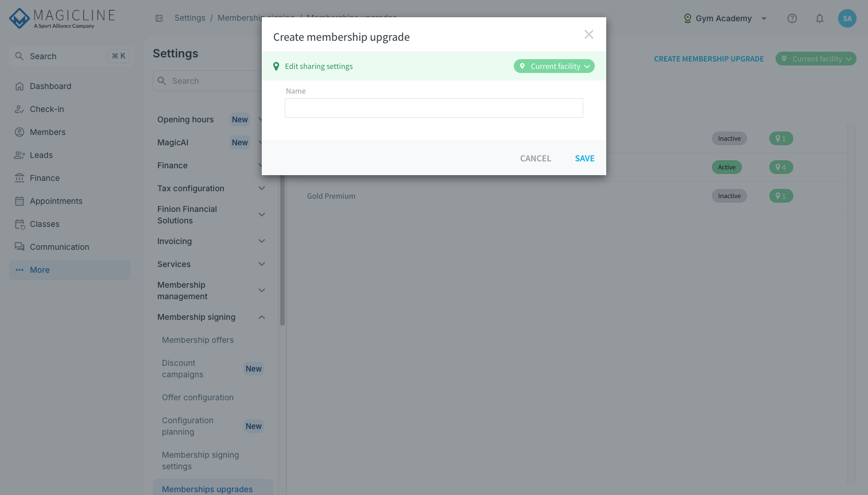This screenshot has height=495, width=868.
Task: Collapse the Membership signing section
Action: click(211, 317)
